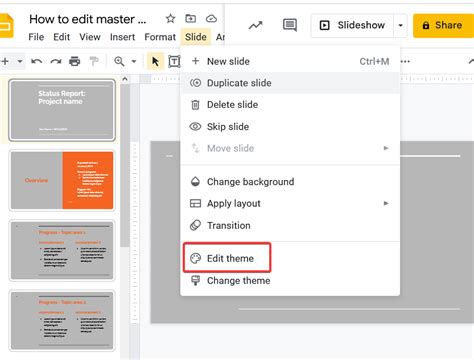Screen dimensions: 474x360
Task: Close the open Slide menu tab
Action: pyautogui.click(x=196, y=37)
